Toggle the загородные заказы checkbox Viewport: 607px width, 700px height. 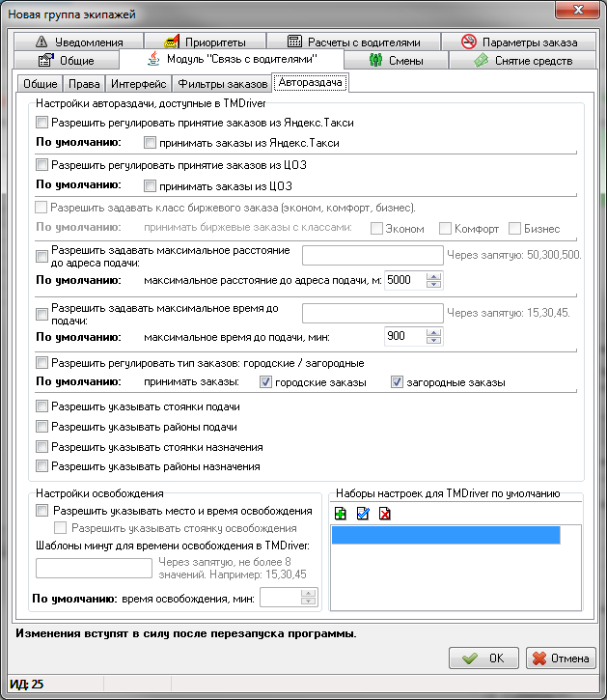[397, 382]
